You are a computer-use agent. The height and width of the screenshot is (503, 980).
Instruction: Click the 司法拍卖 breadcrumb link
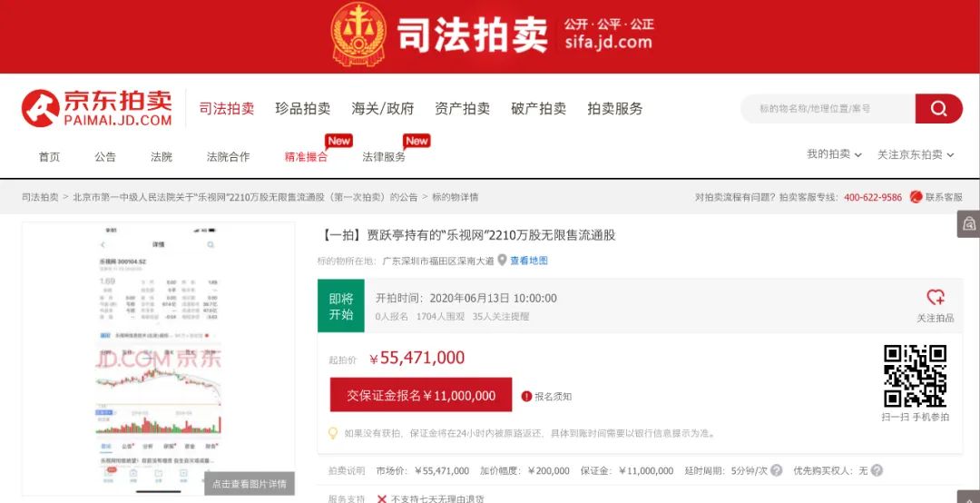[x=40, y=197]
